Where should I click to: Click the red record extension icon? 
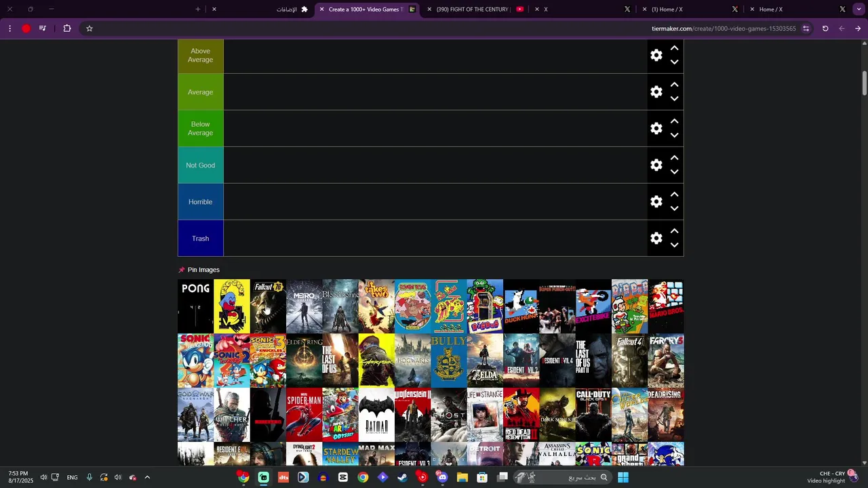[26, 28]
